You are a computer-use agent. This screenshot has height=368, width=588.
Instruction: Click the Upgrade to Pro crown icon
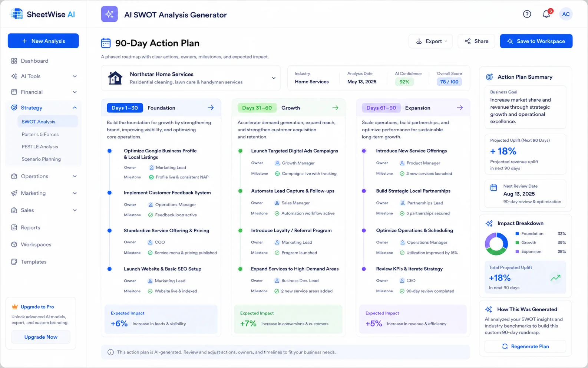click(x=15, y=307)
